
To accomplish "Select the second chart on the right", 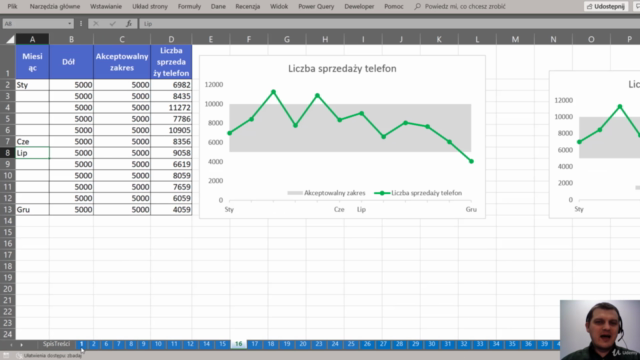I will coord(595,144).
